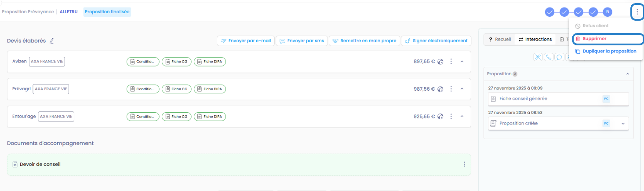This screenshot has height=191, width=644.
Task: Click globe icon beside 987,56 € price
Action: 440,89
